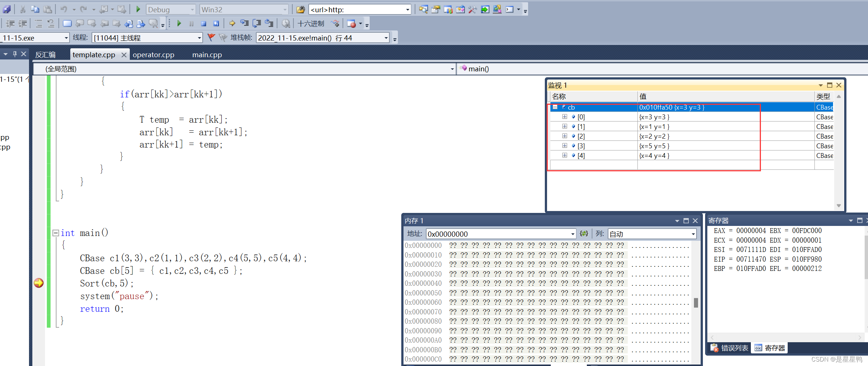Open the 线程 thread dropdown
This screenshot has width=868, height=366.
[199, 37]
